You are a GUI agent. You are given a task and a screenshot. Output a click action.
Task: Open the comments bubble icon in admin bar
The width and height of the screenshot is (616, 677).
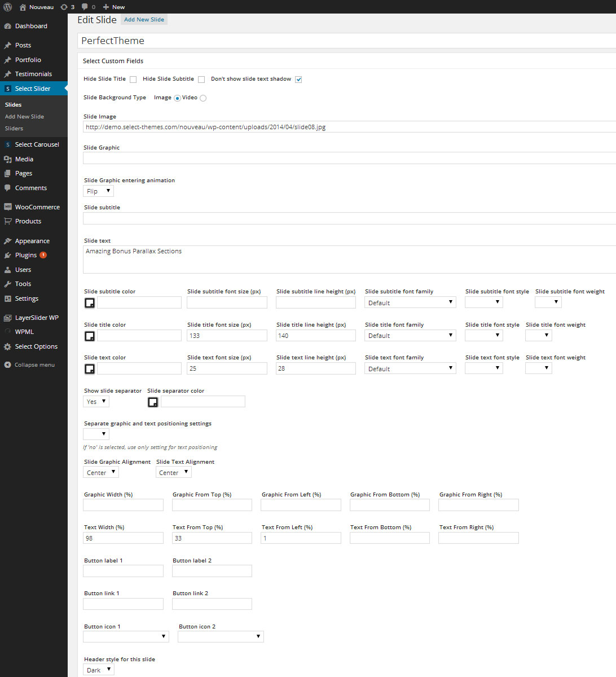[85, 7]
